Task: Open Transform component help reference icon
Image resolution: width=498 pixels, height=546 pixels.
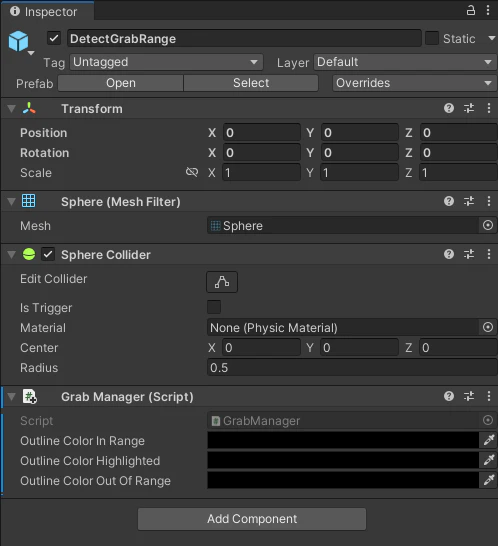Action: point(449,108)
